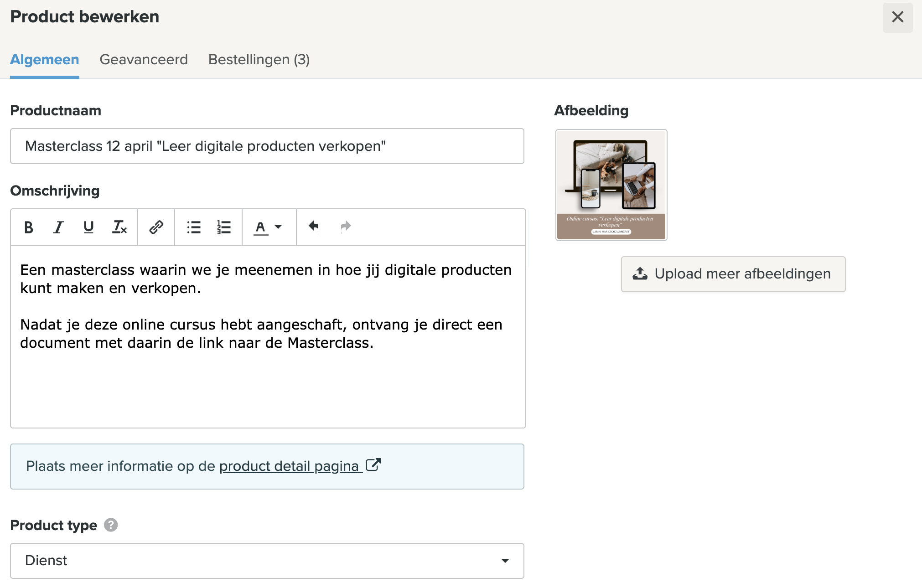
Task: Close the Product bewerken dialog
Action: click(897, 17)
